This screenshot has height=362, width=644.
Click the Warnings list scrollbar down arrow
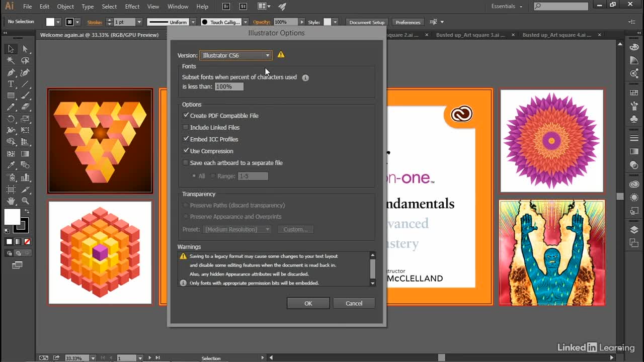(373, 283)
